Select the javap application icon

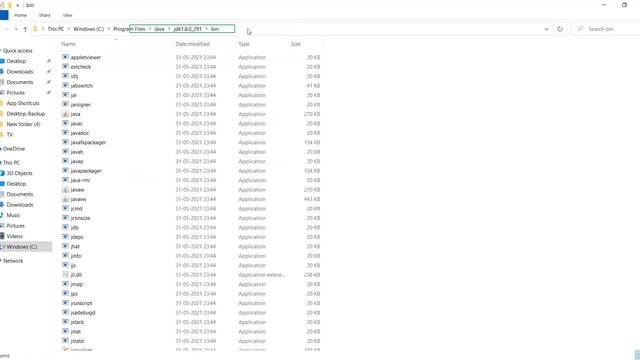click(65, 161)
